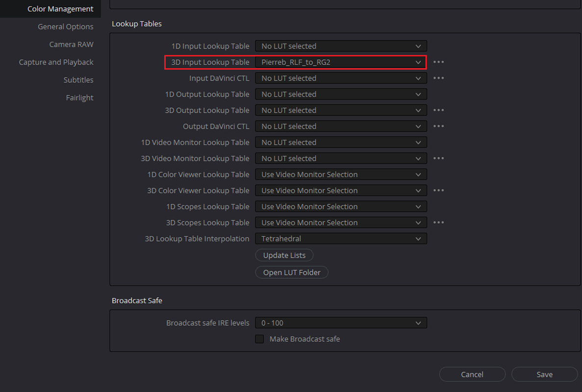The width and height of the screenshot is (582, 392).
Task: Enable the Make Broadcast safe checkbox
Action: [259, 339]
